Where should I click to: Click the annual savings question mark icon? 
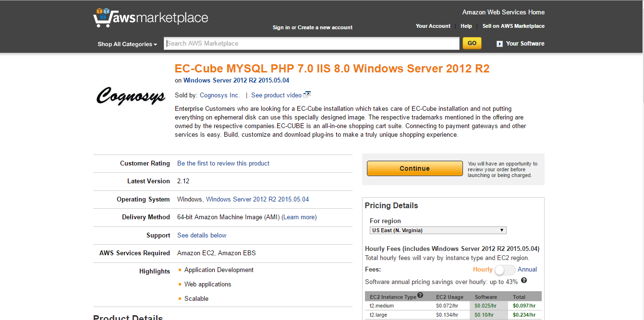523,281
